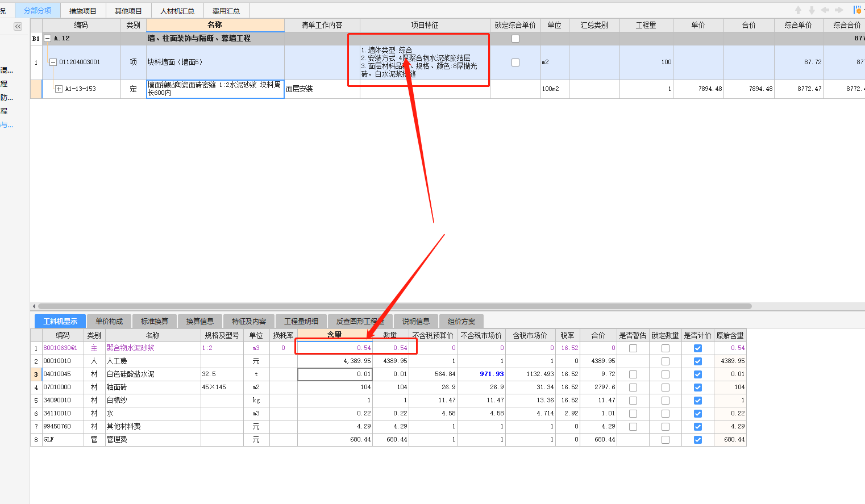The height and width of the screenshot is (504, 865).
Task: Toggle 锁定综合单价 checkbox for 块料墙面 row
Action: coord(515,63)
